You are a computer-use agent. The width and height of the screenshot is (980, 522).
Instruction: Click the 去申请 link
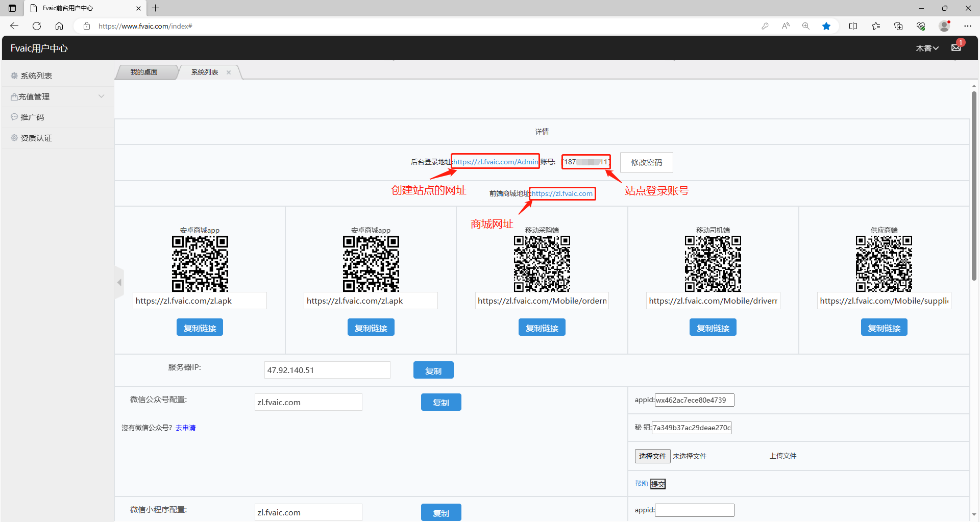185,428
